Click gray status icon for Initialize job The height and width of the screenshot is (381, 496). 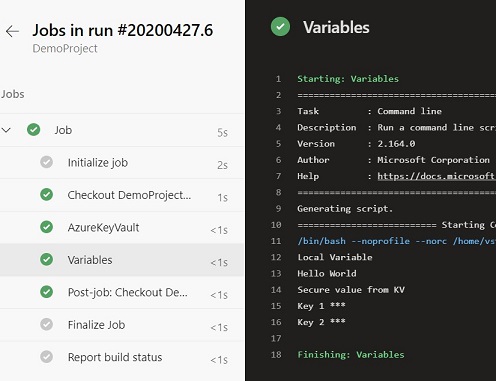46,162
